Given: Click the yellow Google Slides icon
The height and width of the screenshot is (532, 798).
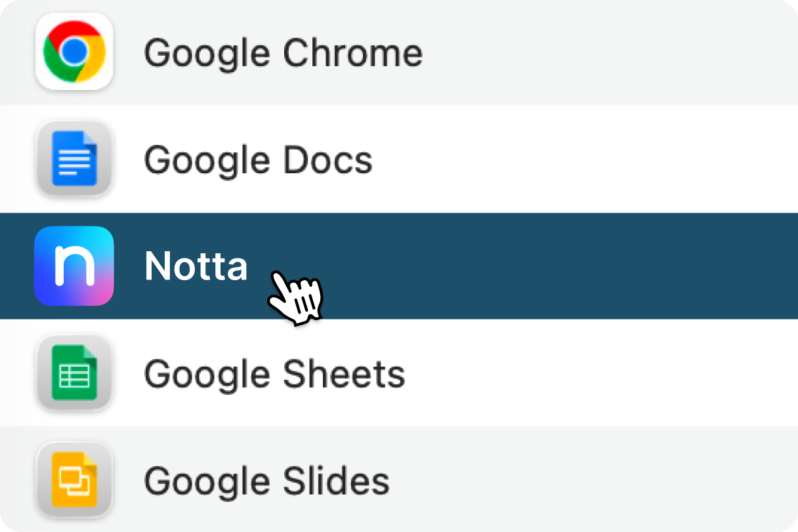Looking at the screenshot, I should pyautogui.click(x=74, y=480).
